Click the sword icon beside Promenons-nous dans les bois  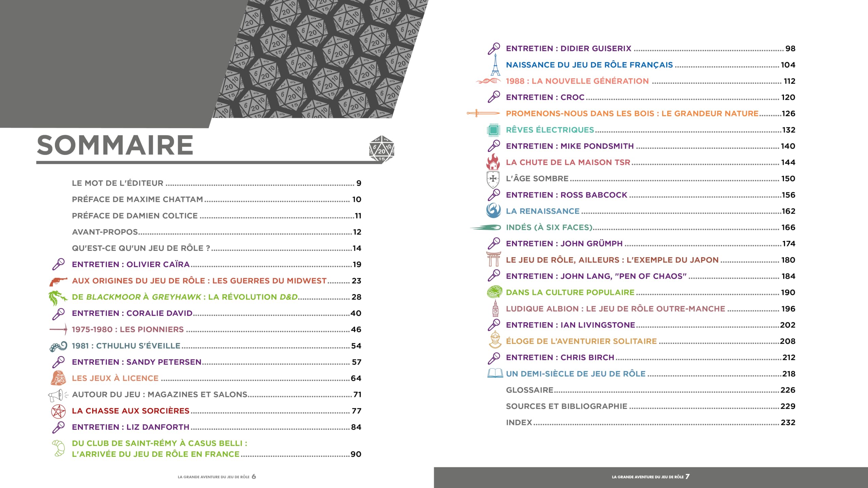484,113
